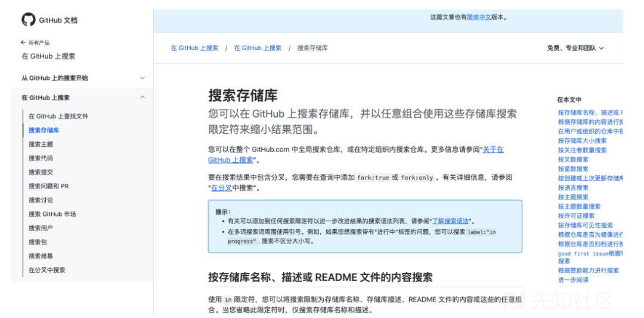Select sidebar item 搜索存储库
The height and width of the screenshot is (318, 644).
44,130
